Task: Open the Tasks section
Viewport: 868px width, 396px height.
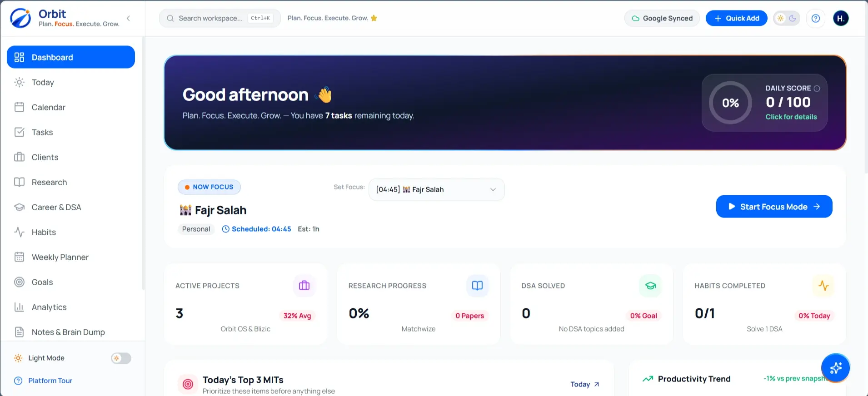Action: [71, 132]
